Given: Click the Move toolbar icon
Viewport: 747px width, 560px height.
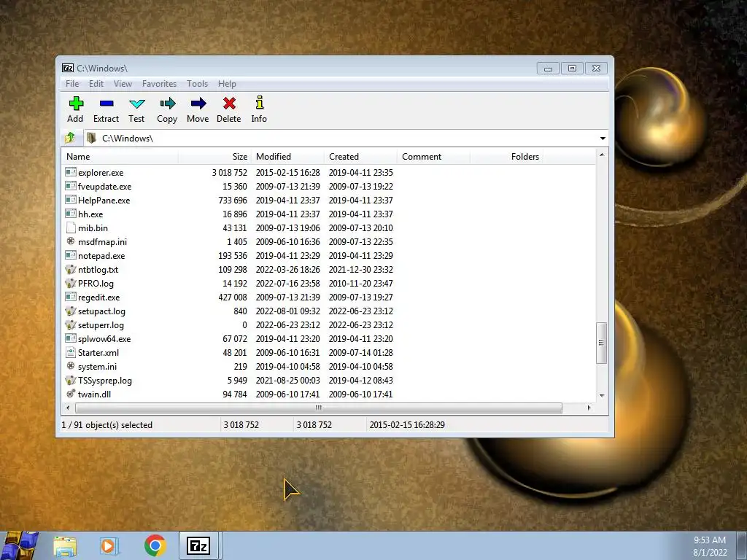Looking at the screenshot, I should (198, 104).
